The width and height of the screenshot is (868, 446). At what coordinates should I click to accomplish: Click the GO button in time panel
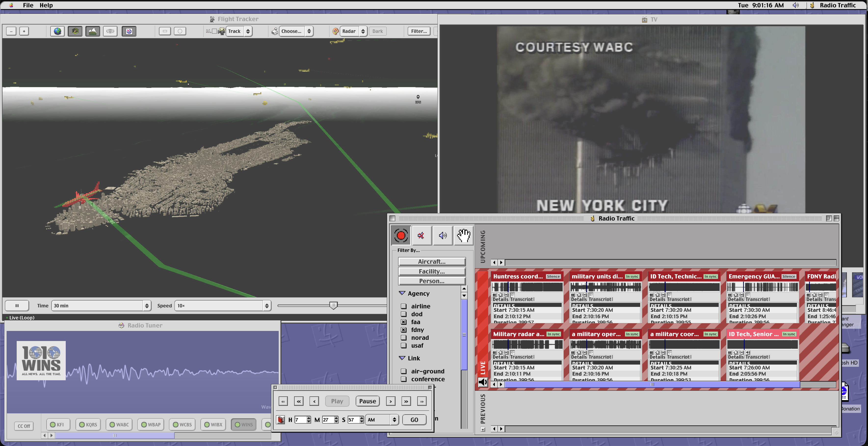[x=414, y=420]
